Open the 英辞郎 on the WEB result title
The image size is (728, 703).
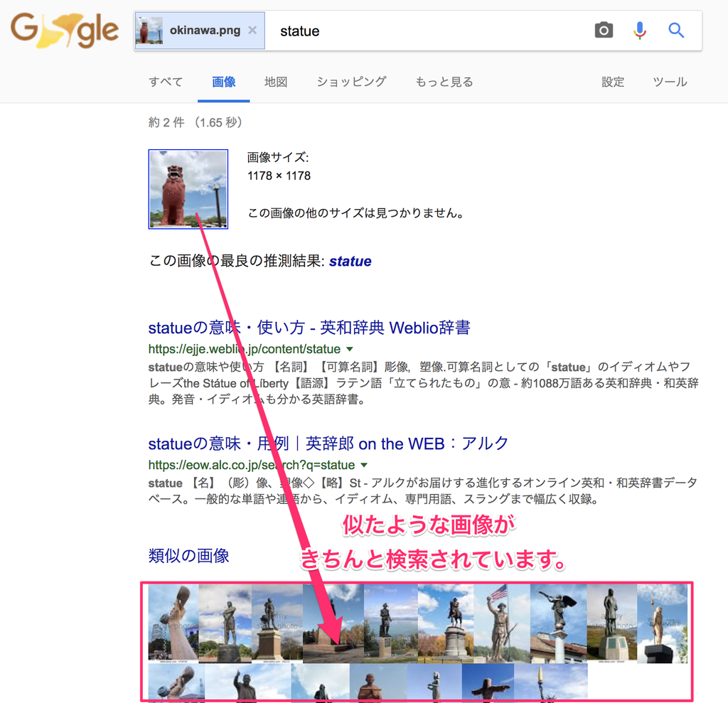tap(328, 444)
